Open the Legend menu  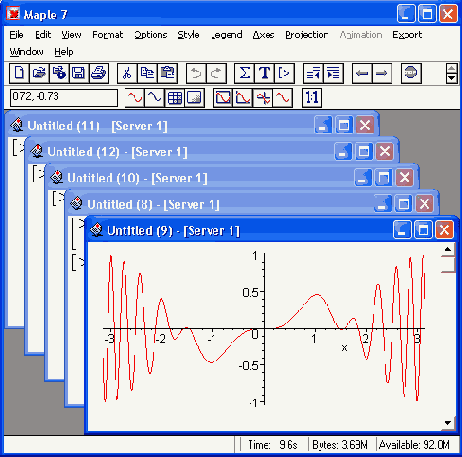(227, 35)
